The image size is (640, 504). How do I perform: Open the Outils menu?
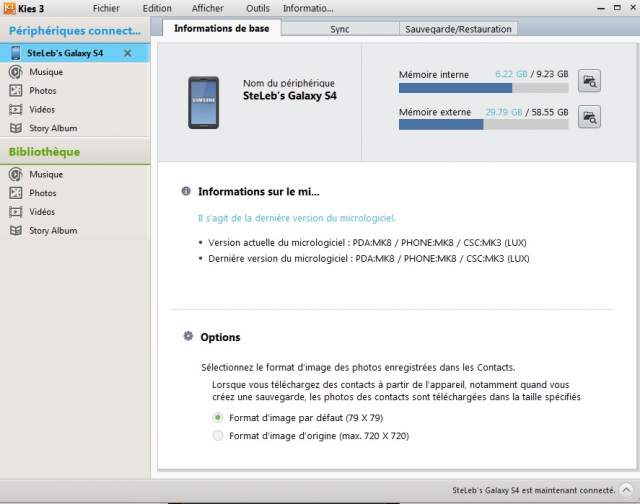(x=257, y=8)
